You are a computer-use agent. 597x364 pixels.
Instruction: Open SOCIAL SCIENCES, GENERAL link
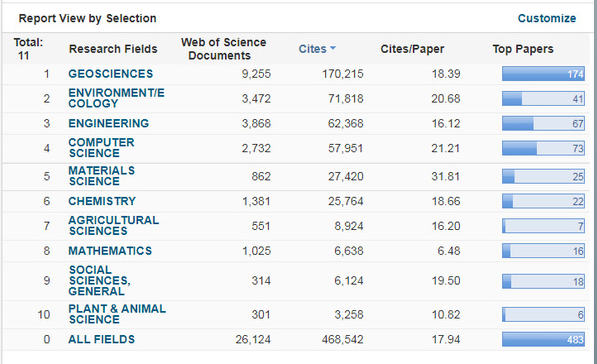coord(99,281)
